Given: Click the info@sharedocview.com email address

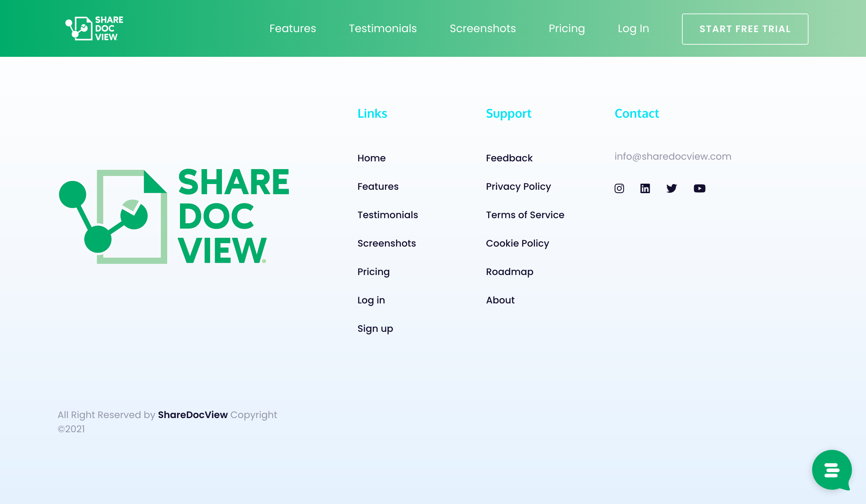Looking at the screenshot, I should [x=673, y=156].
